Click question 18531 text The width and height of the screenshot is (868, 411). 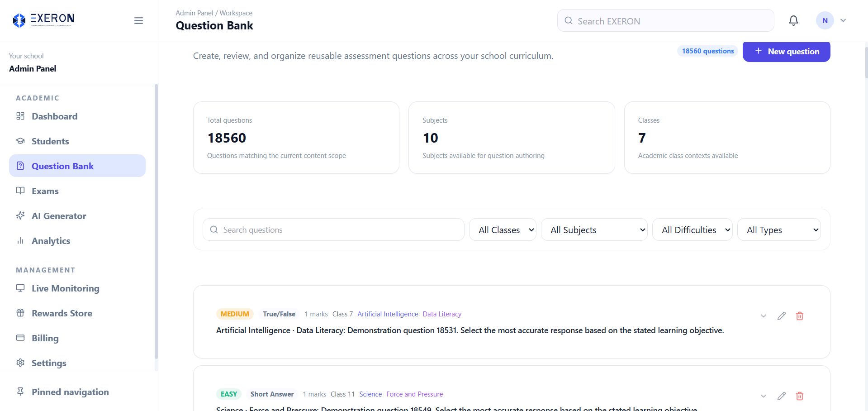click(470, 330)
